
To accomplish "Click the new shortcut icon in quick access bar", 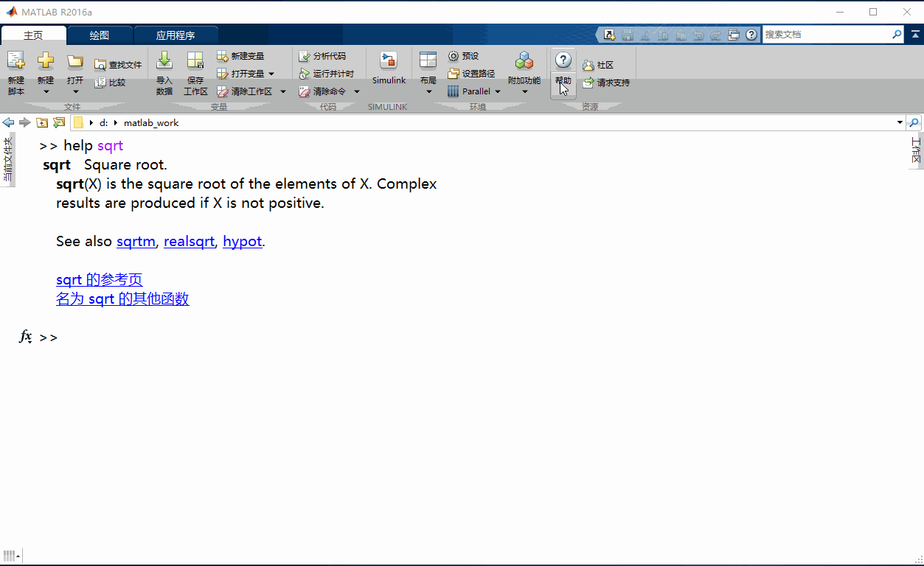I will (x=610, y=35).
